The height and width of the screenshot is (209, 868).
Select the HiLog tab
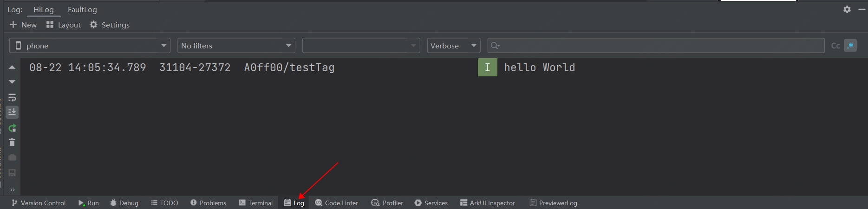pos(43,9)
